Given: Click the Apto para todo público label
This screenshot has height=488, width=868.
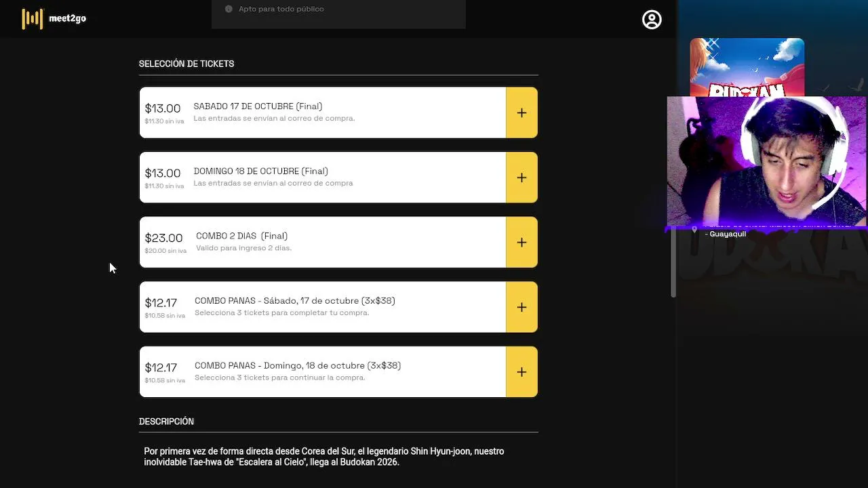Looking at the screenshot, I should 281,9.
